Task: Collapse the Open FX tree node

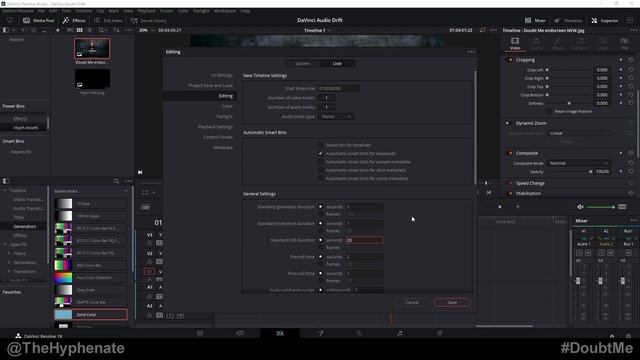Action: click(x=5, y=244)
